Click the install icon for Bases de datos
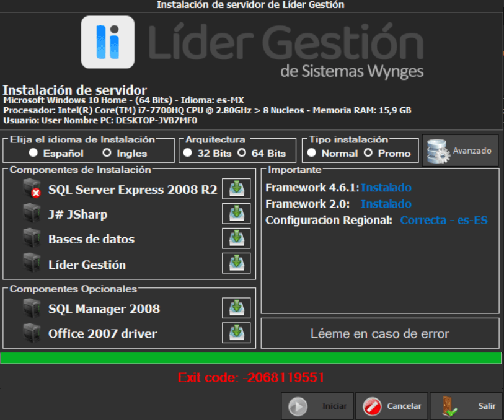 [x=236, y=238]
